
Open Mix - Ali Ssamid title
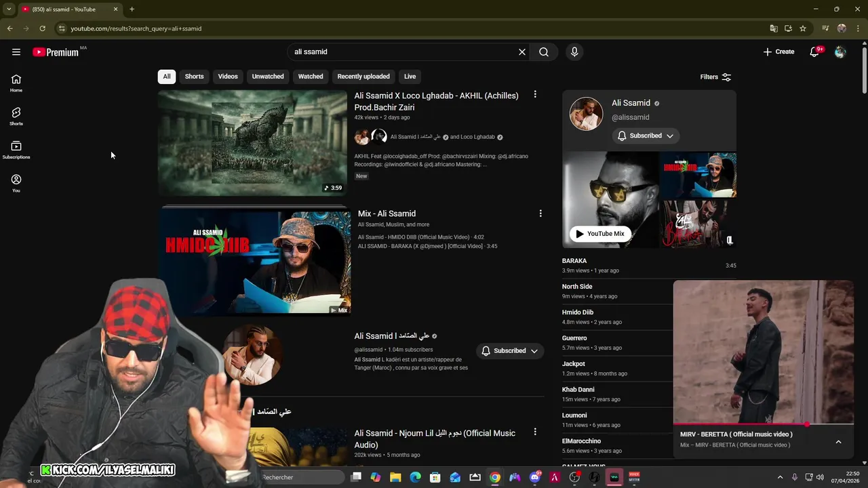coord(387,213)
